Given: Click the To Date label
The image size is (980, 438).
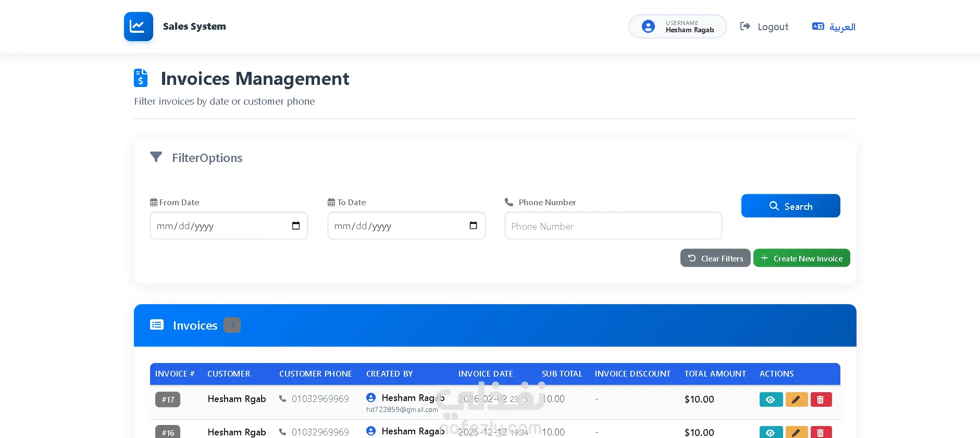Looking at the screenshot, I should tap(351, 202).
